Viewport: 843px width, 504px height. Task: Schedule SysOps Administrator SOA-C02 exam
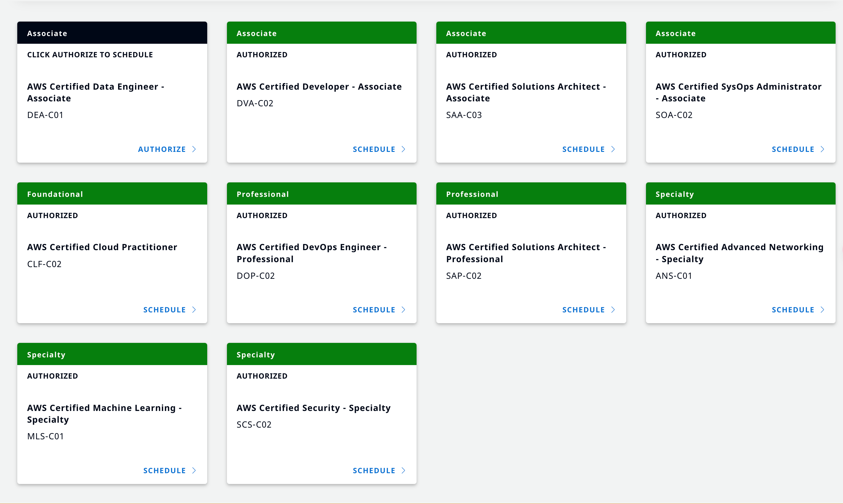coord(793,149)
